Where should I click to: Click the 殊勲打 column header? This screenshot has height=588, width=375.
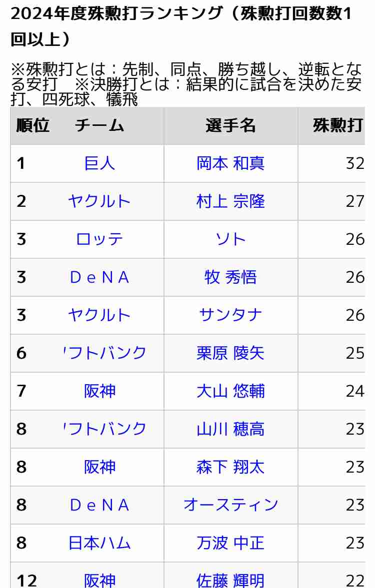point(338,125)
